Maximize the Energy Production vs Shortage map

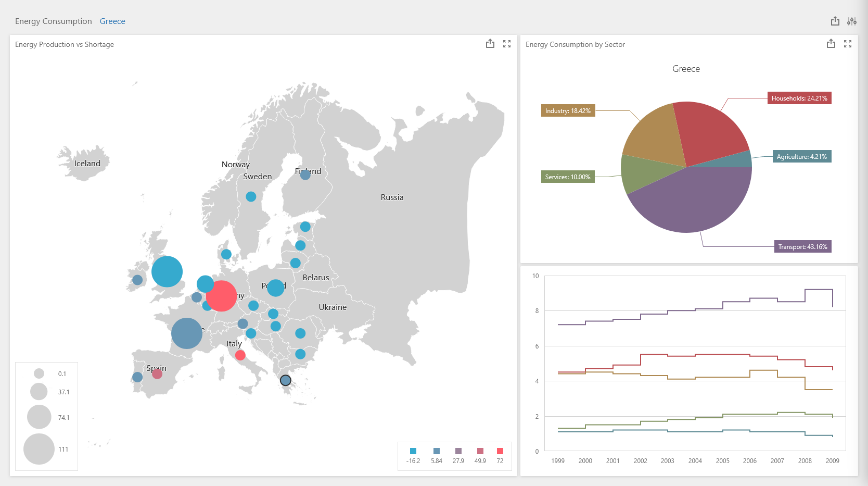tap(506, 44)
